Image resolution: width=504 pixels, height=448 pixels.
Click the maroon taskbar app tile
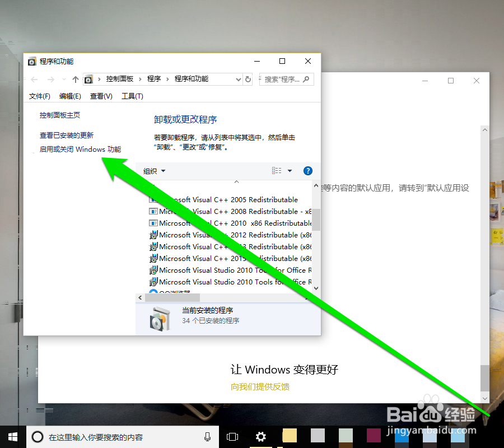[374, 436]
